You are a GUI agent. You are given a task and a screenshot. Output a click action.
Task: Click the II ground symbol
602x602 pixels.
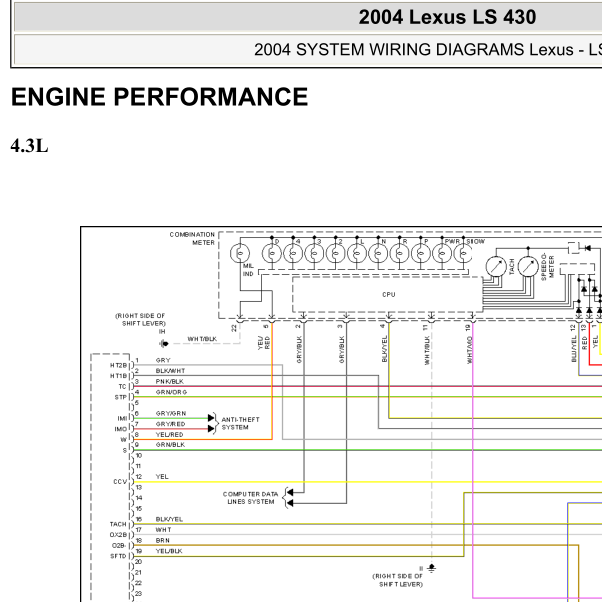[432, 568]
